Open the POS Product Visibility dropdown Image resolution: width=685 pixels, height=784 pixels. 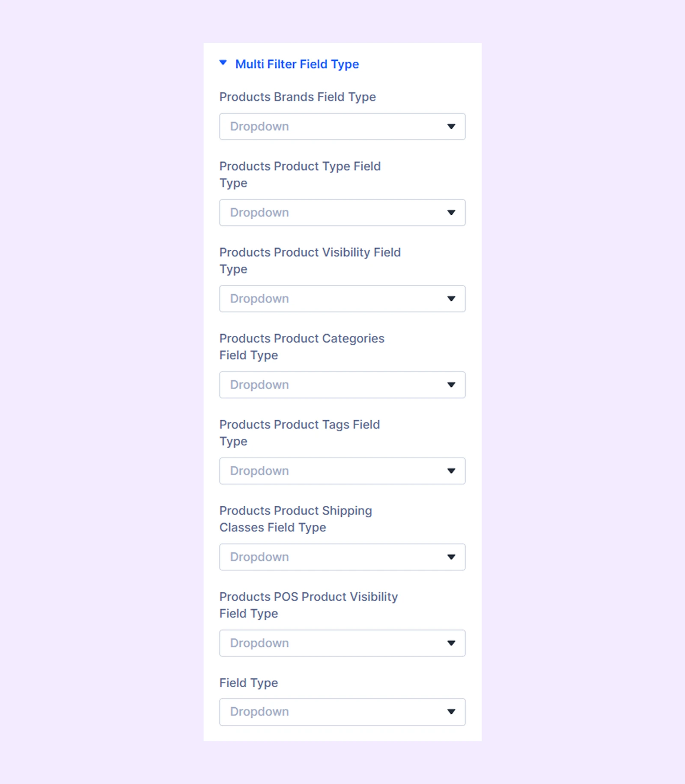pyautogui.click(x=342, y=643)
